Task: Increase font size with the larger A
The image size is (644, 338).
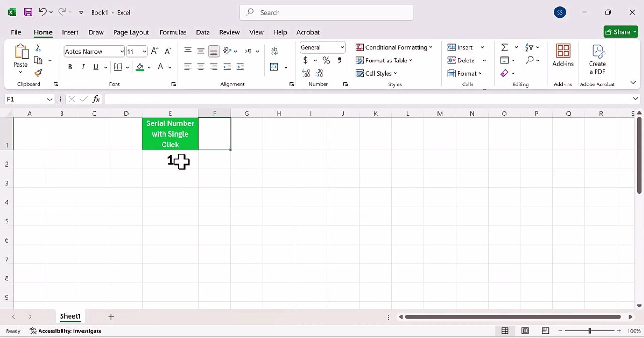Action: [155, 51]
